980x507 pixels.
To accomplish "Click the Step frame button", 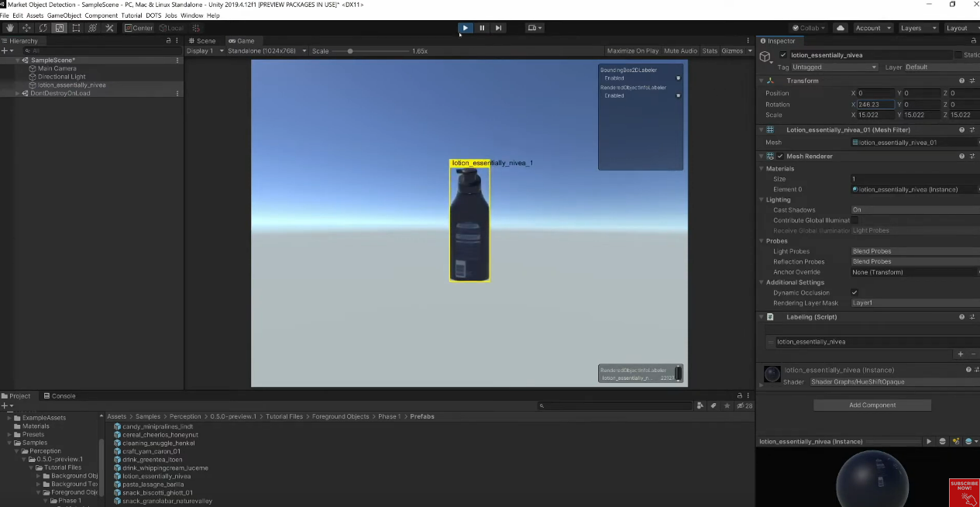I will coord(498,28).
